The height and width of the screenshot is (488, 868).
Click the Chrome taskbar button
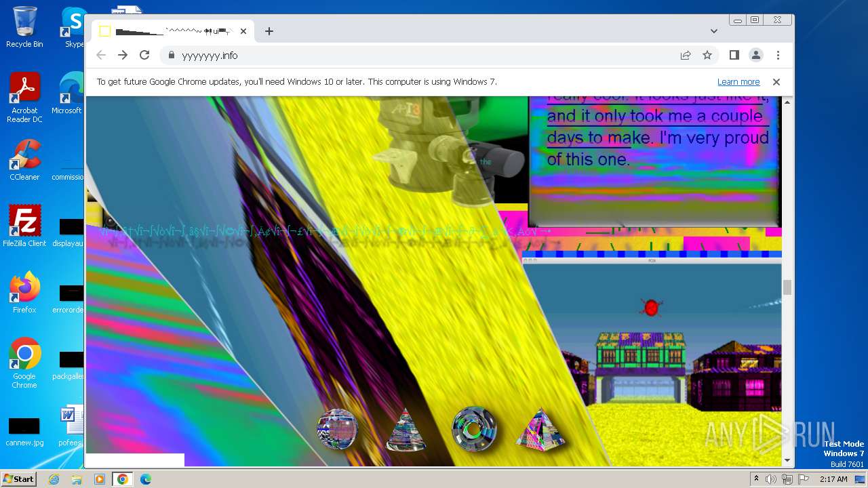[122, 479]
